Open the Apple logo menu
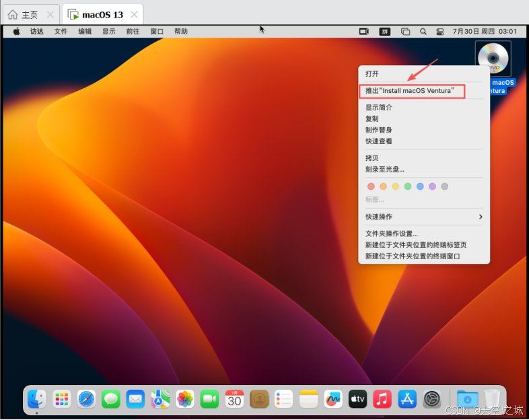Image resolution: width=529 pixels, height=420 pixels. pos(17,32)
